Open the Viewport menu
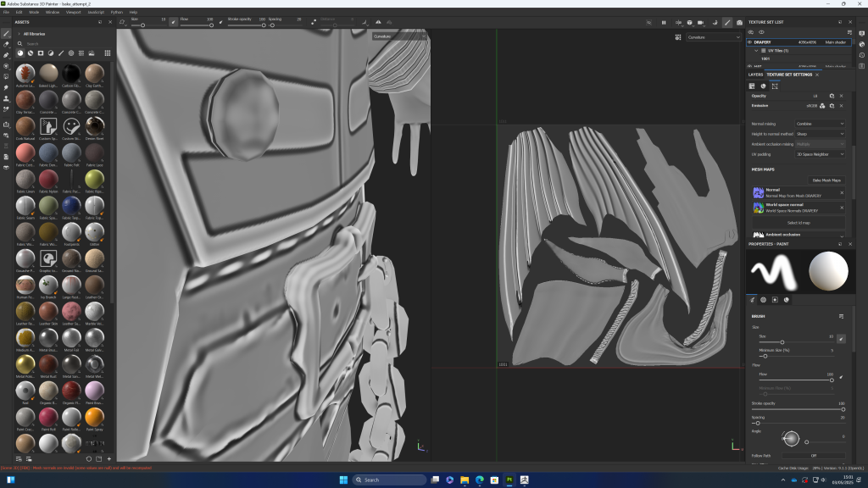 74,12
